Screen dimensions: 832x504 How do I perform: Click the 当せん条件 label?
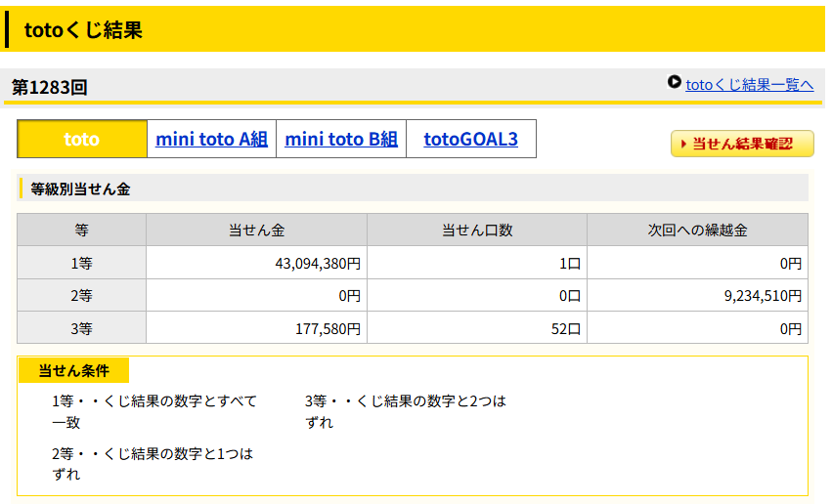pos(73,370)
